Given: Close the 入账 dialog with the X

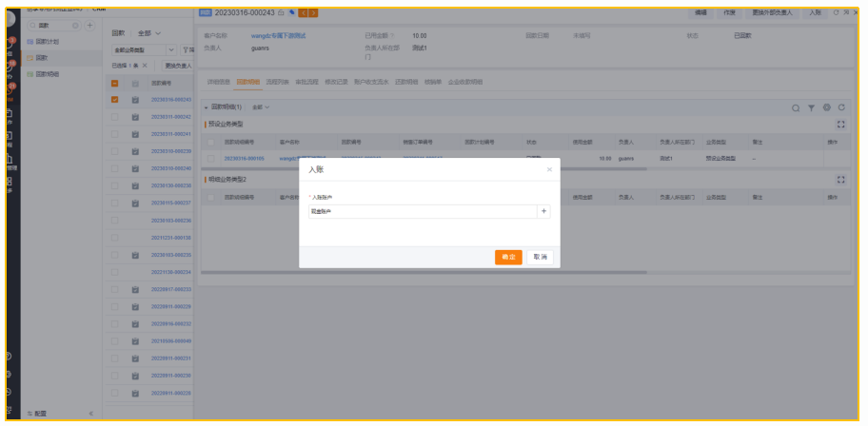Looking at the screenshot, I should pyautogui.click(x=549, y=170).
